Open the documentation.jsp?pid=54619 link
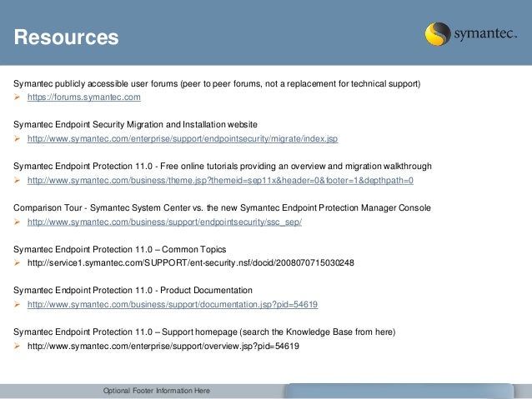This screenshot has width=532, height=399. coord(173,304)
